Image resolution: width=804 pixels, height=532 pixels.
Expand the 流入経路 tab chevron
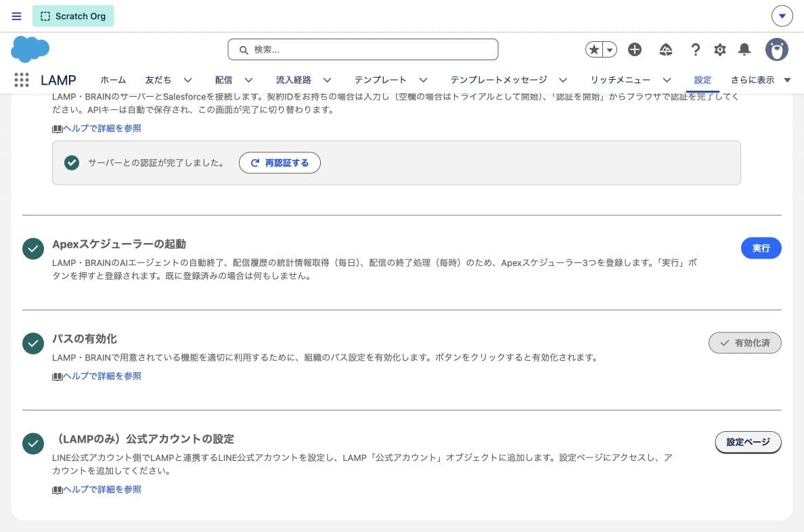tap(327, 80)
